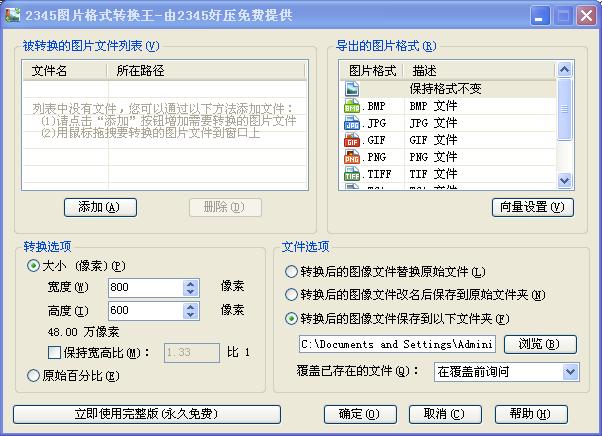Viewport: 602px width, 436px height.
Task: Select the keep-format image icon row
Action: 352,89
